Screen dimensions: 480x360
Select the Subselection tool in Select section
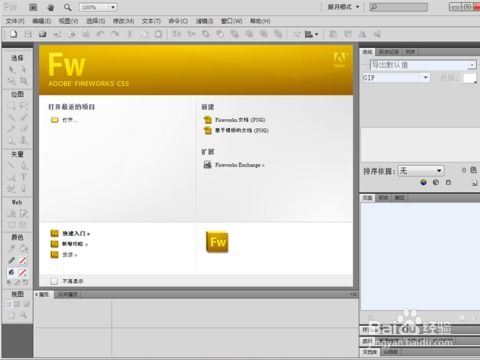23,69
